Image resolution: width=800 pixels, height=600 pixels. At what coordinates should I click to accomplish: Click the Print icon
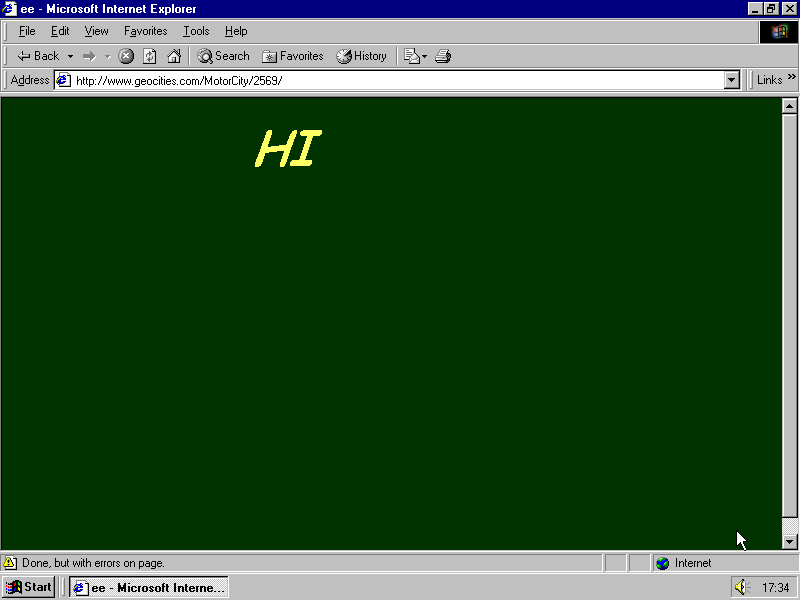443,56
